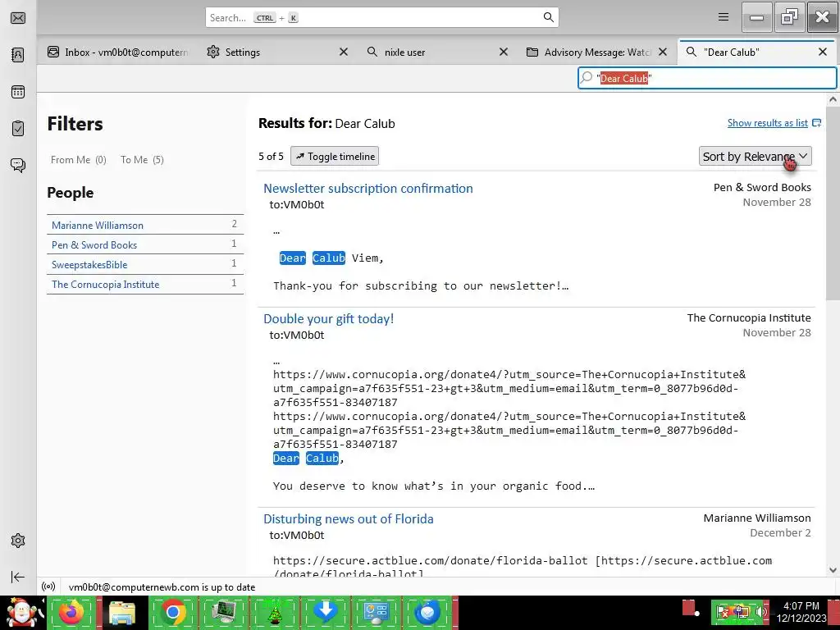840x630 pixels.
Task: Toggle the To Me (5) filter
Action: pos(142,160)
